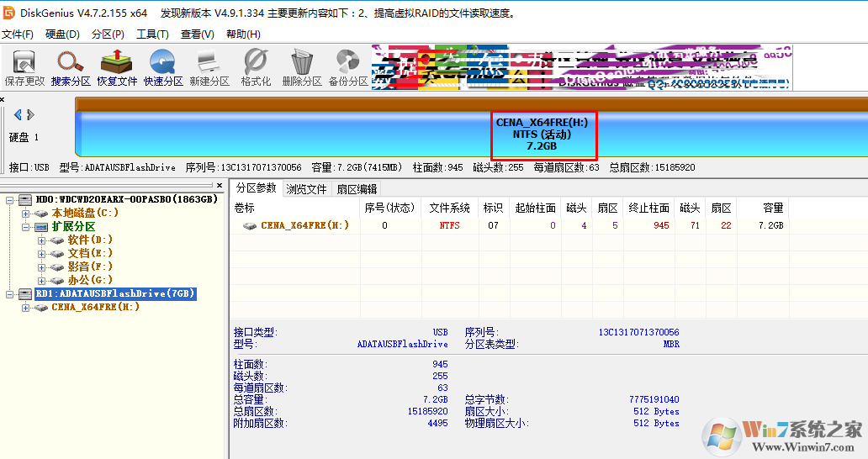This screenshot has width=868, height=459.
Task: Launch the 快速分区 quick partition tool
Action: click(163, 68)
